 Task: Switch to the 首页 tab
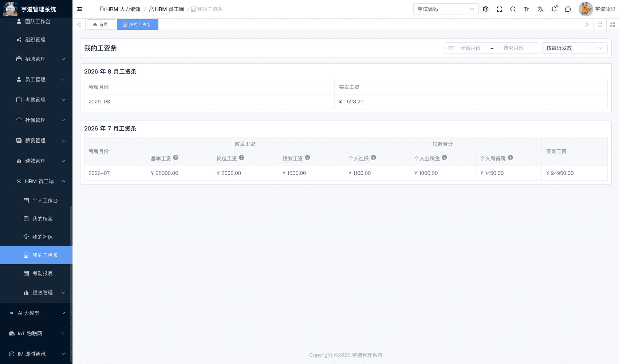click(101, 25)
